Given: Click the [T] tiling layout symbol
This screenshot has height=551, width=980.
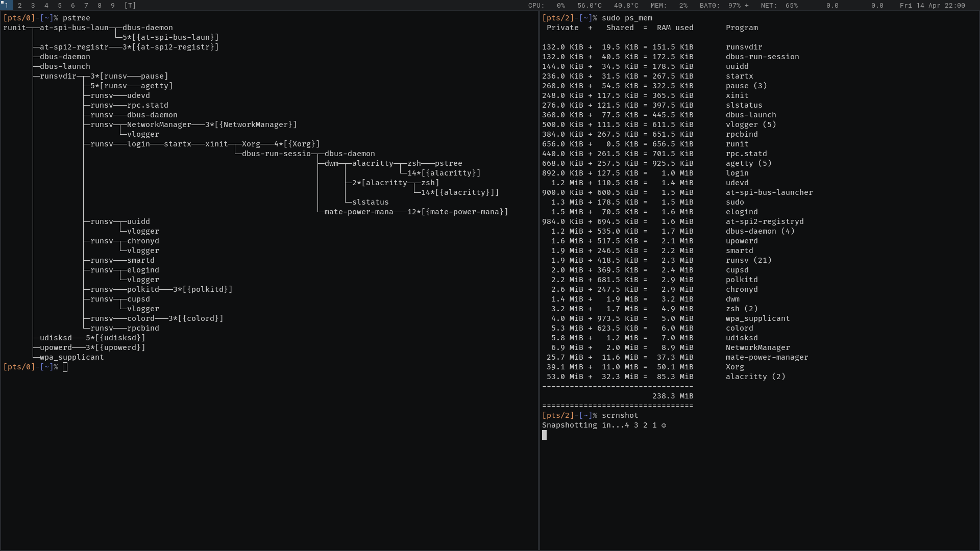Looking at the screenshot, I should (x=130, y=5).
